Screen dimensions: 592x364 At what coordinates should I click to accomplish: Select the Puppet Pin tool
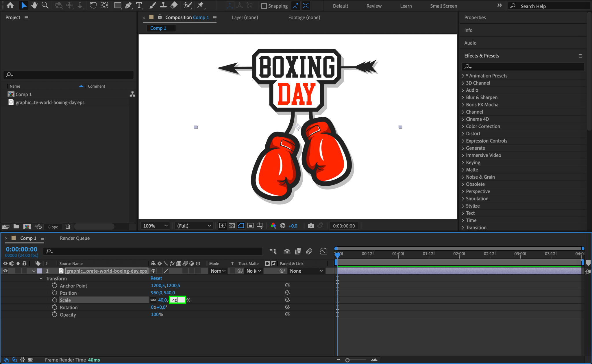[200, 5]
